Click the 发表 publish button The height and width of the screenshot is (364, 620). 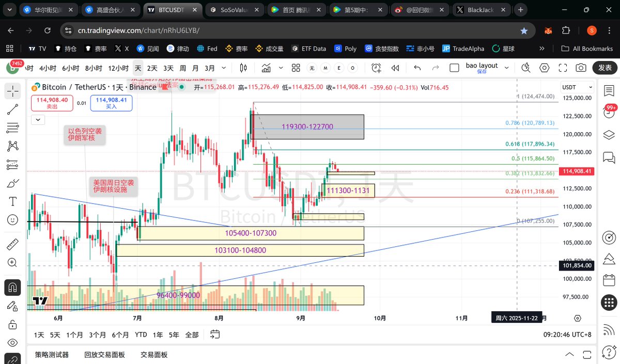point(605,68)
